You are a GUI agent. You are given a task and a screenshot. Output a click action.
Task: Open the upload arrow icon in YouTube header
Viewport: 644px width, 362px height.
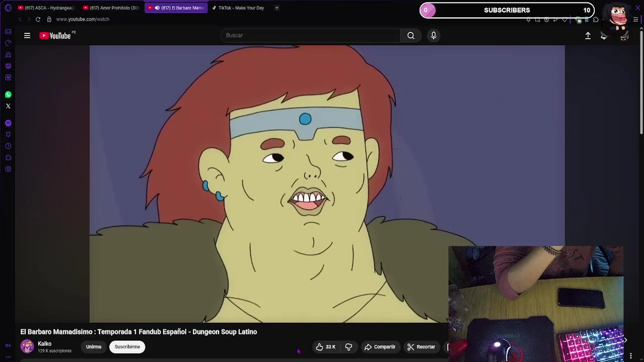(588, 36)
